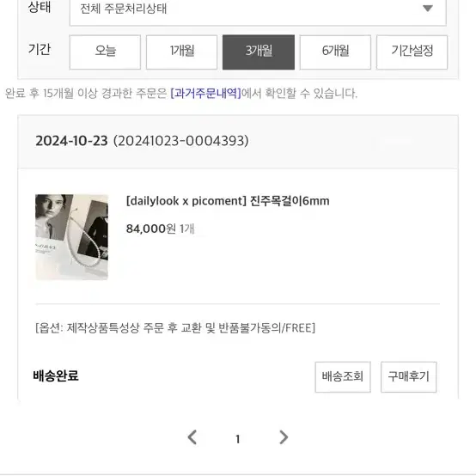Open the 진주목걸이6mm product title
476x476 pixels.
pyautogui.click(x=228, y=201)
